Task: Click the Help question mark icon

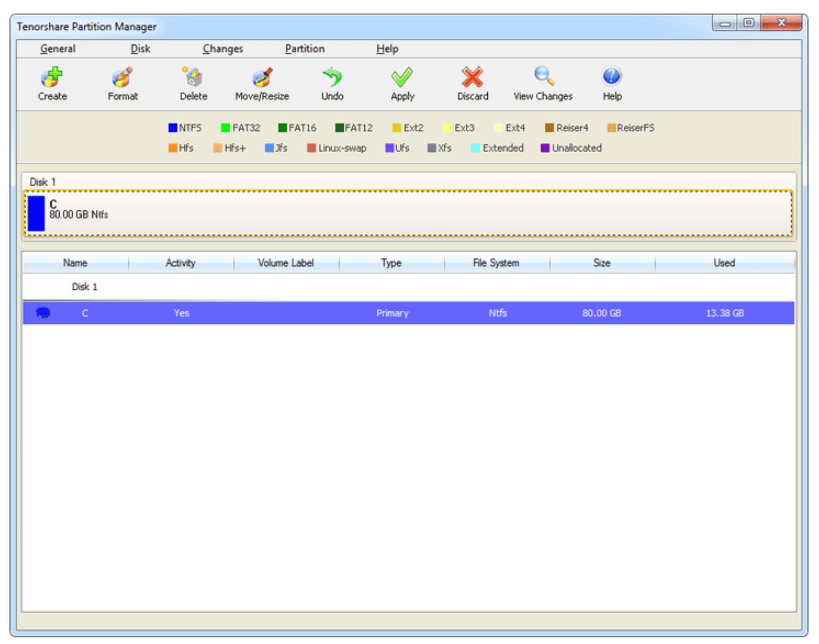Action: pos(611,76)
